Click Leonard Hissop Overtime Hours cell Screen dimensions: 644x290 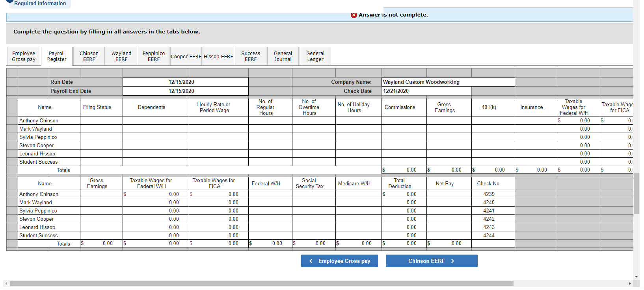(x=314, y=153)
